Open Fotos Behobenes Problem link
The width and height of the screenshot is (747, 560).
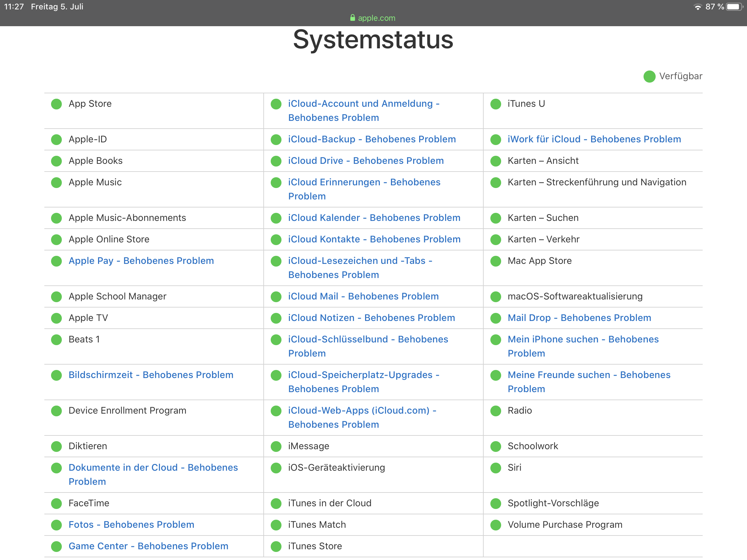(x=131, y=525)
